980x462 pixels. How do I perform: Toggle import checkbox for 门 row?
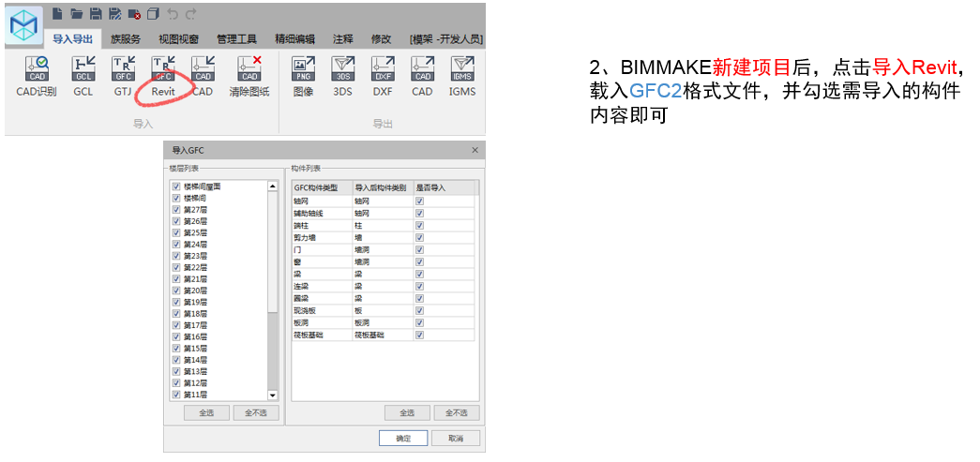coord(419,249)
